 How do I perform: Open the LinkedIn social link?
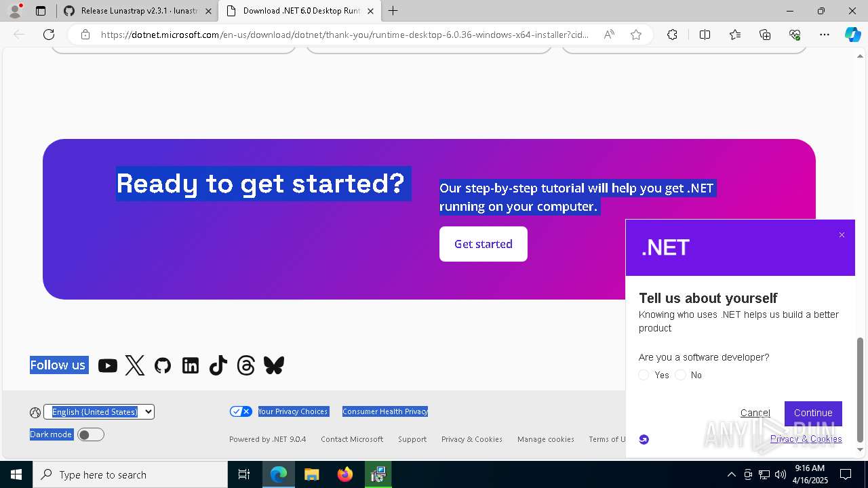click(x=191, y=366)
